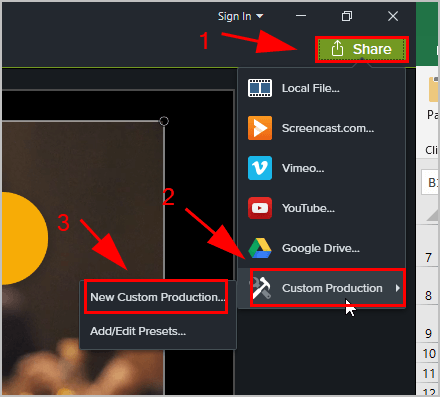The width and height of the screenshot is (440, 397).
Task: Choose New Custom Production menu entry
Action: 158,297
